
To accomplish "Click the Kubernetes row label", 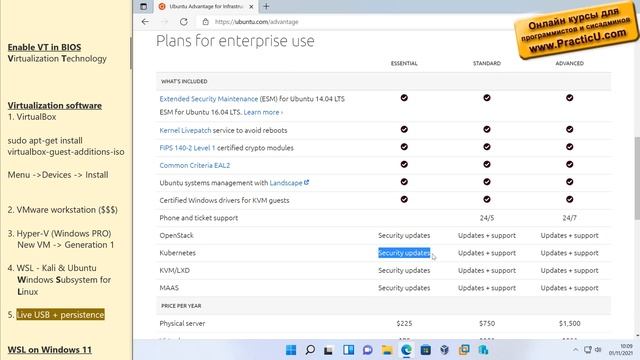I will click(x=178, y=253).
